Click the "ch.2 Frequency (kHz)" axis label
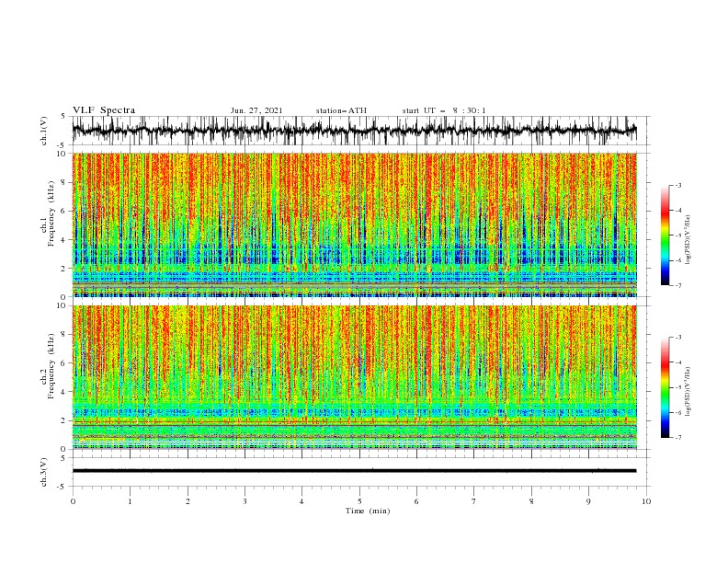Screen dimensions: 728x563 (x=48, y=366)
